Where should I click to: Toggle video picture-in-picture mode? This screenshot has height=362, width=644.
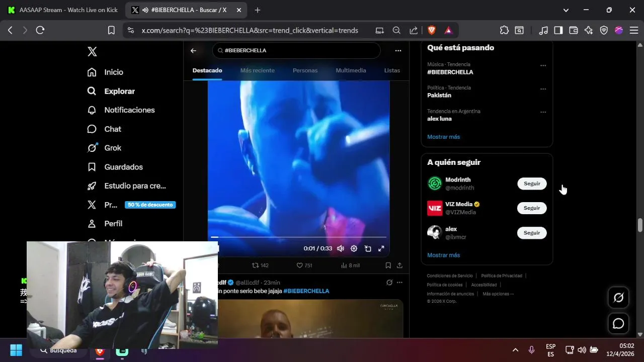pyautogui.click(x=368, y=248)
